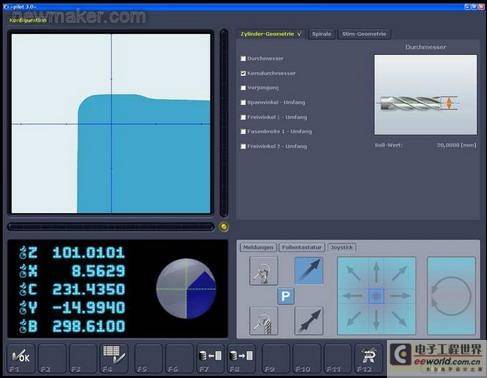Click the lower grey diagonal arrow button
The height and width of the screenshot is (378, 487).
click(x=309, y=321)
